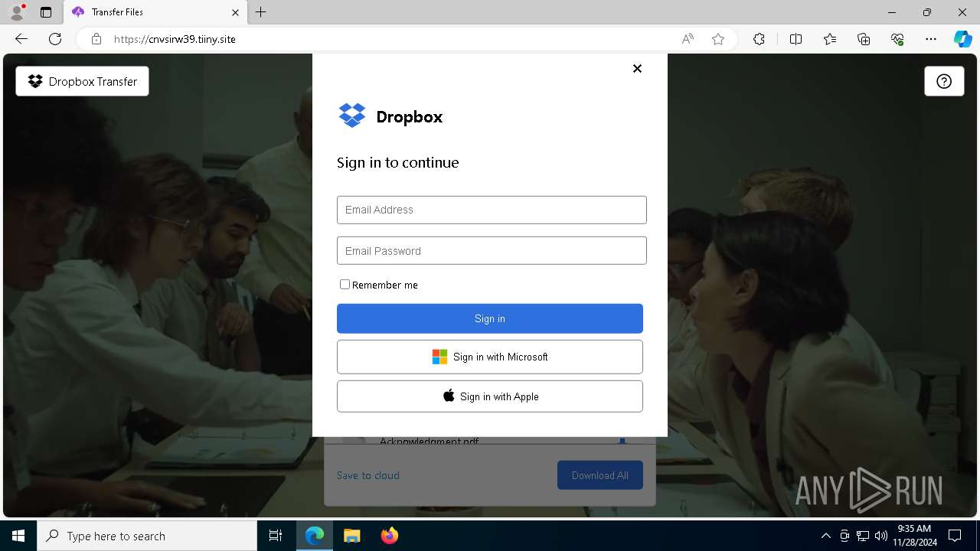980x551 pixels.
Task: Open Tab actions menu
Action: coord(46,12)
